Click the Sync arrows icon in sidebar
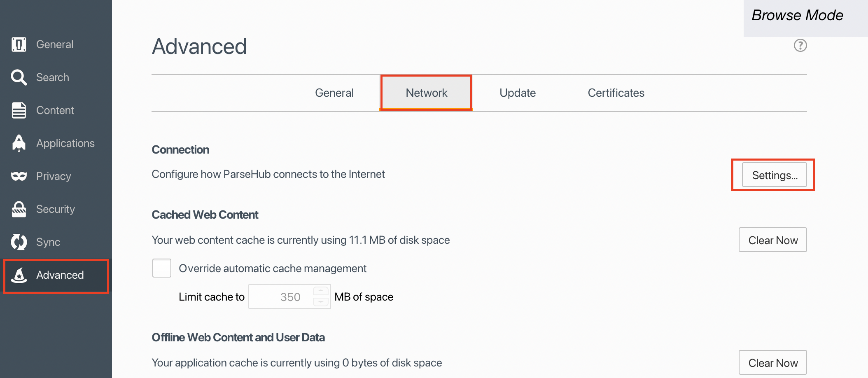 [19, 242]
